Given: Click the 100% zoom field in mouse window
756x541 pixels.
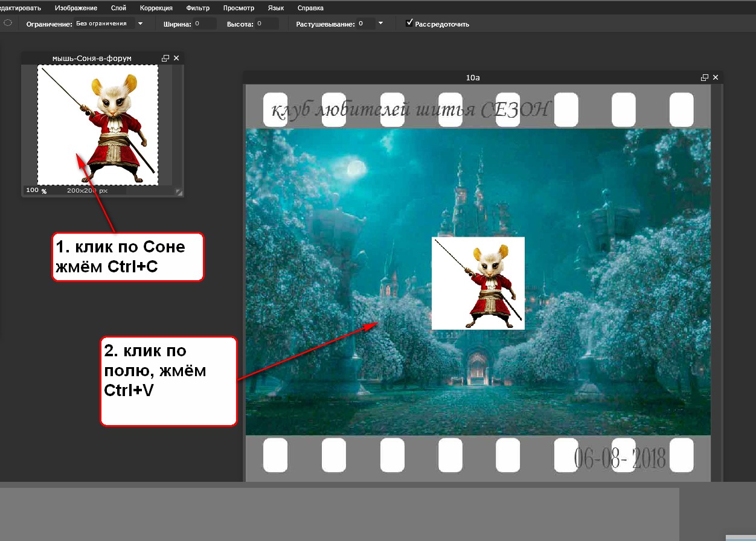Looking at the screenshot, I should pyautogui.click(x=32, y=190).
